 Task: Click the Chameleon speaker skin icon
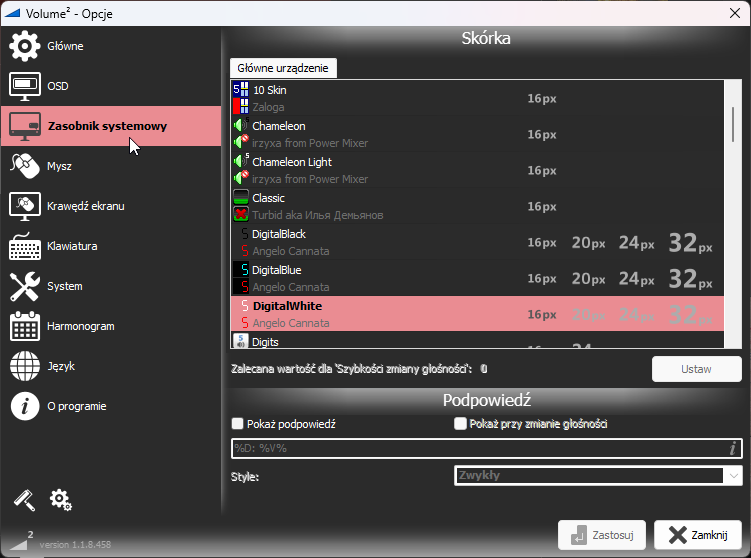coord(241,134)
